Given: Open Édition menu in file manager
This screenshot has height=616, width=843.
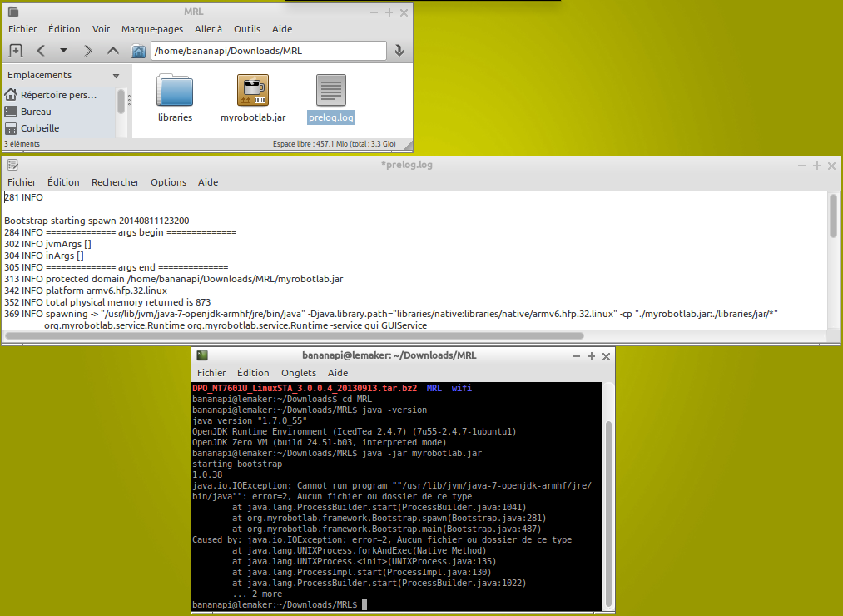Looking at the screenshot, I should click(x=64, y=29).
